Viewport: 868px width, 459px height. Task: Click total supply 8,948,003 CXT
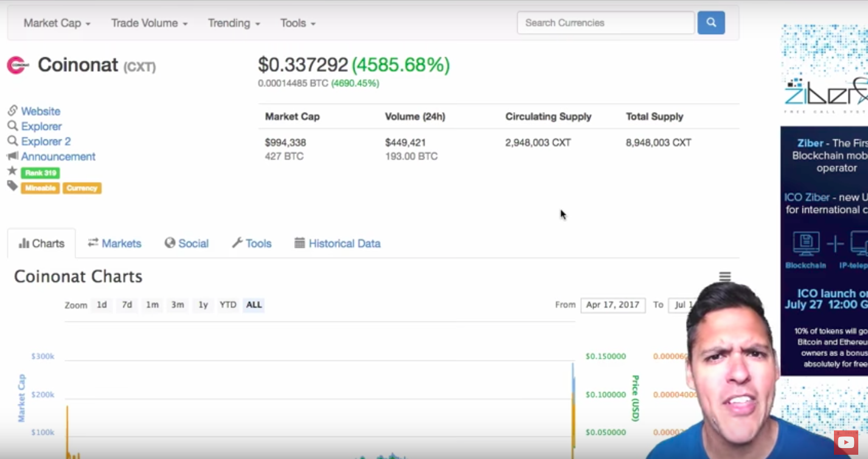coord(659,142)
